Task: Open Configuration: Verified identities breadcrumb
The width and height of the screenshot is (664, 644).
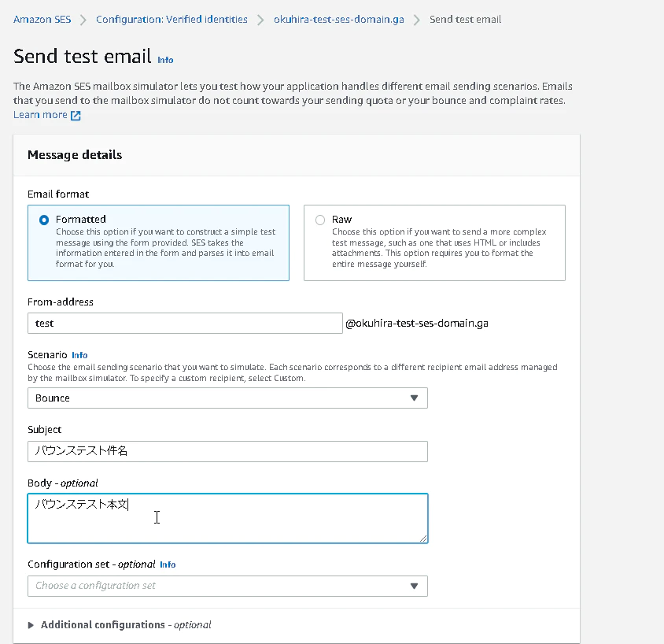Action: point(172,19)
